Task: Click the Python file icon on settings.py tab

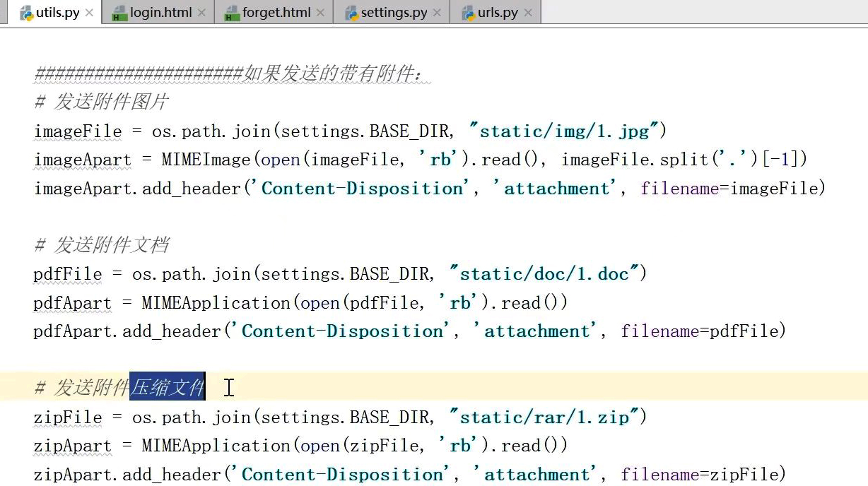Action: pyautogui.click(x=351, y=13)
